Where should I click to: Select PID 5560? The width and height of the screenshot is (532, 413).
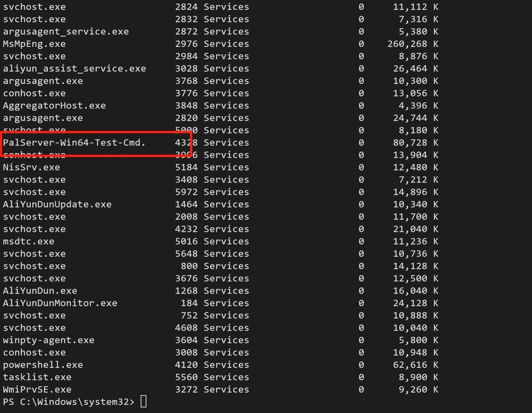(186, 377)
